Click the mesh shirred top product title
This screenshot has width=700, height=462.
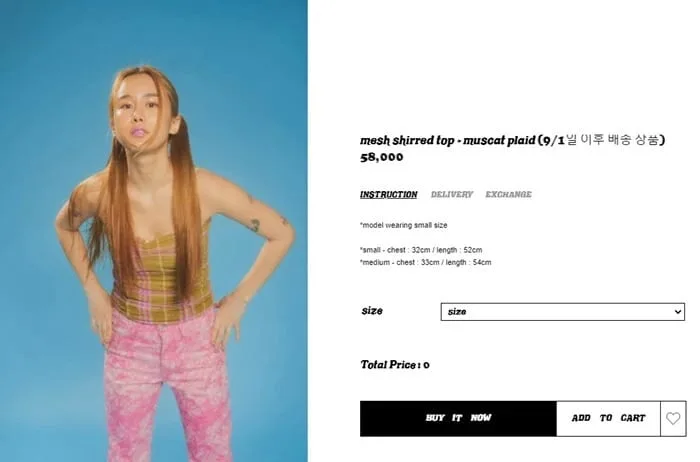(x=447, y=141)
